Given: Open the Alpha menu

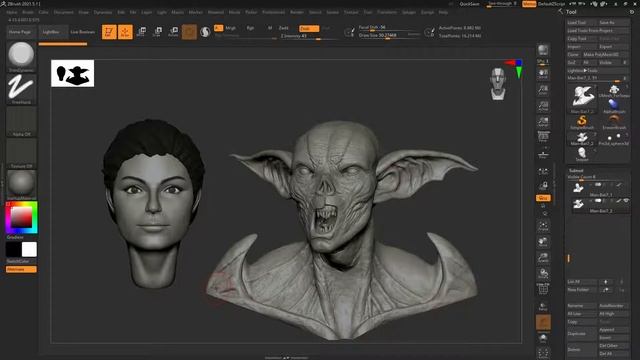Looking at the screenshot, I should click(x=12, y=13).
